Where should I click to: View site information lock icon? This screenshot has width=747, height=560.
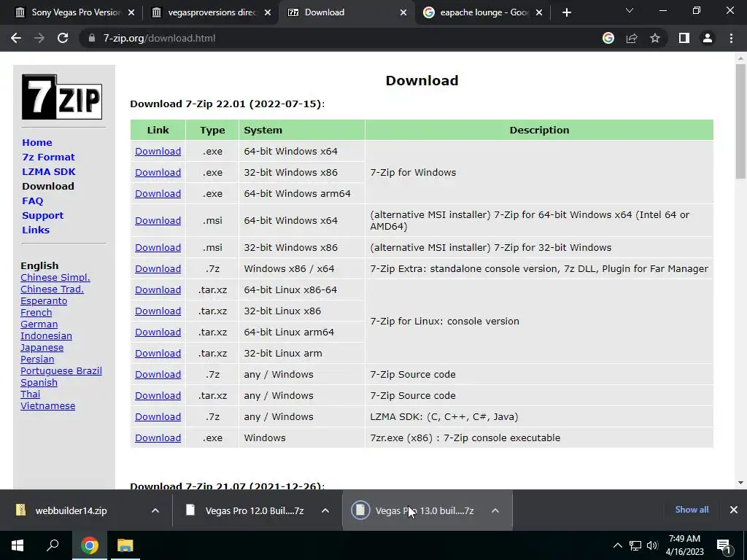(x=91, y=38)
